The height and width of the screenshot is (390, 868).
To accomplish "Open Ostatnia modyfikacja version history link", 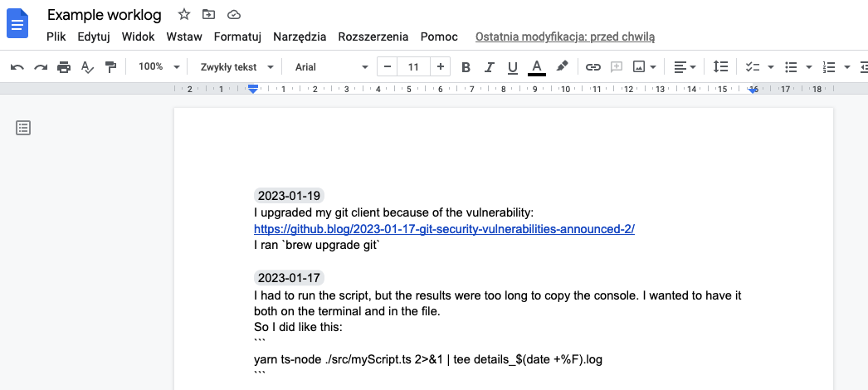I will coord(565,37).
